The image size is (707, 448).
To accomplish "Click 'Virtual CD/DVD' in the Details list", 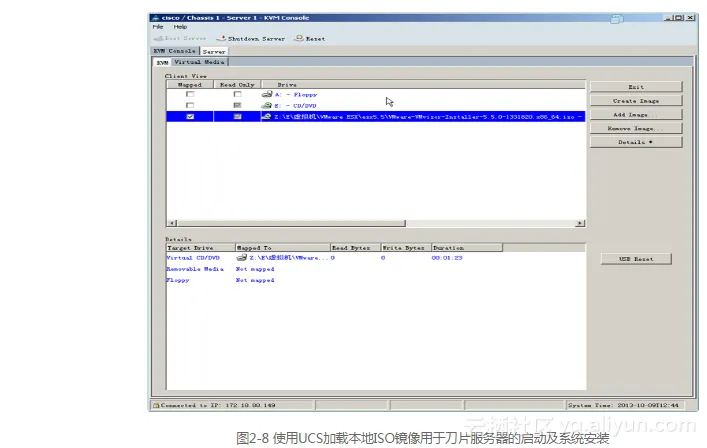I will coord(193,258).
